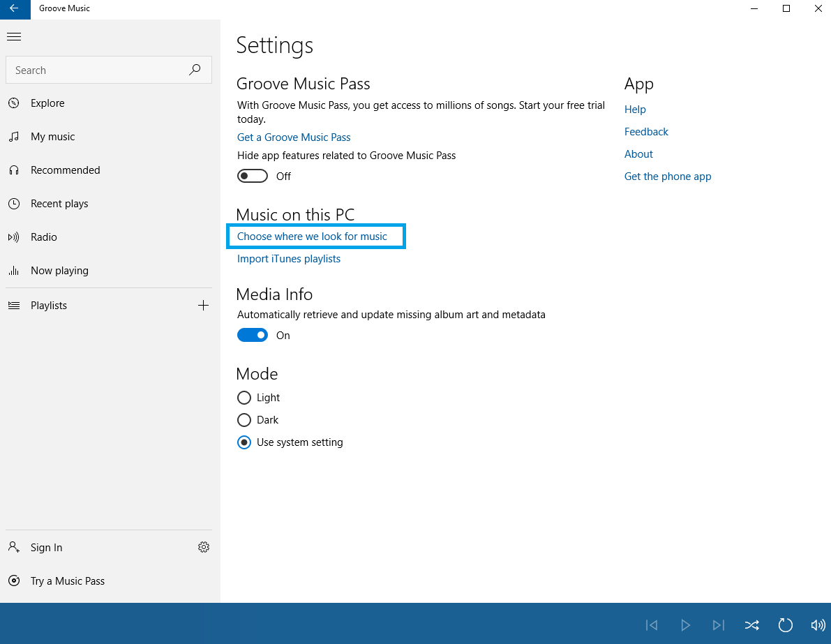Go back with the arrow button
The height and width of the screenshot is (644, 831).
click(x=14, y=9)
